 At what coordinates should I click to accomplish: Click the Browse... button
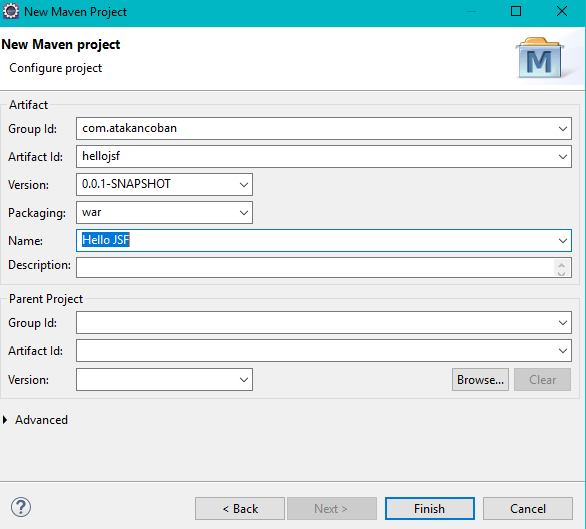(x=480, y=380)
